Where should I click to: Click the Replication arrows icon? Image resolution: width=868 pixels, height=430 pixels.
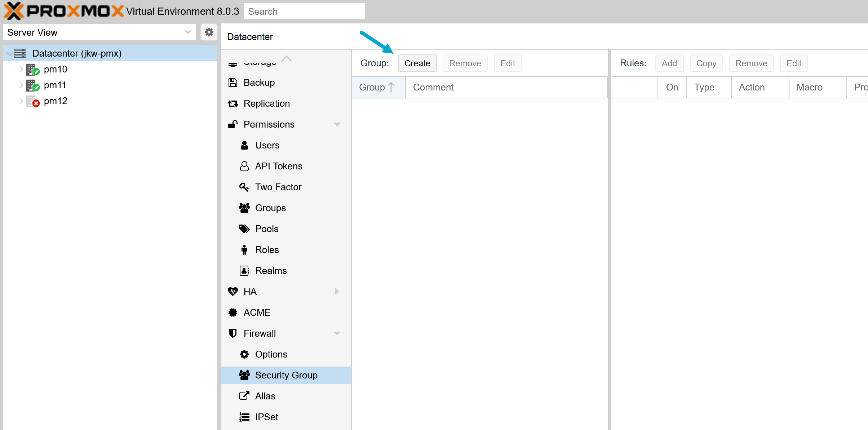[233, 104]
